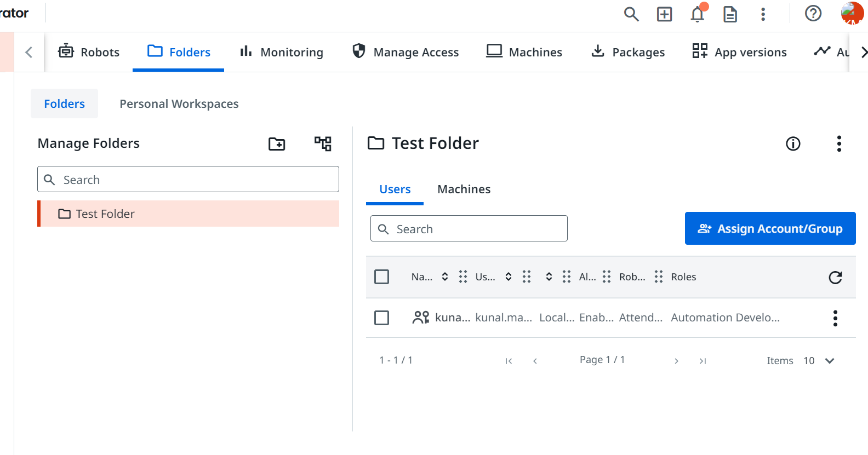This screenshot has height=455, width=868.
Task: Select the kunal user row checkbox
Action: 381,318
